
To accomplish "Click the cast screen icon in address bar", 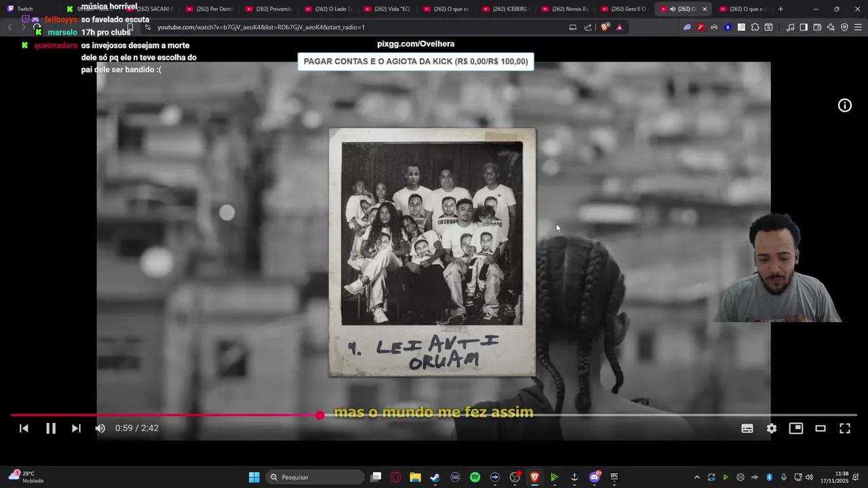I will (572, 27).
